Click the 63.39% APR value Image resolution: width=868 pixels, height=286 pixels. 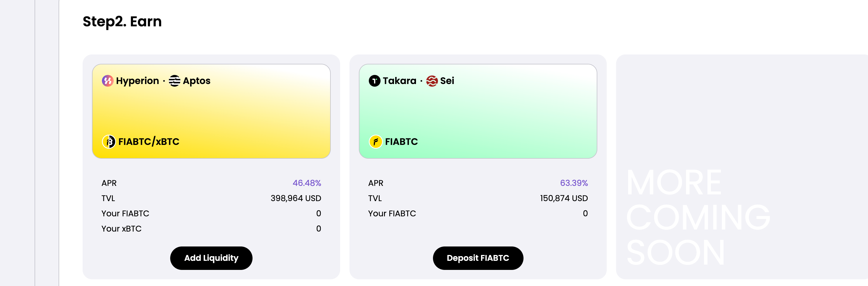pyautogui.click(x=574, y=183)
